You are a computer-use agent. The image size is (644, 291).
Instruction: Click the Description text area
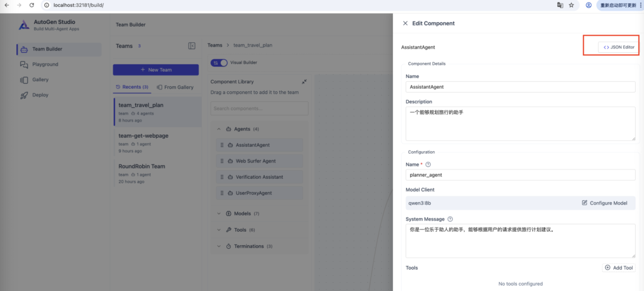tap(520, 123)
